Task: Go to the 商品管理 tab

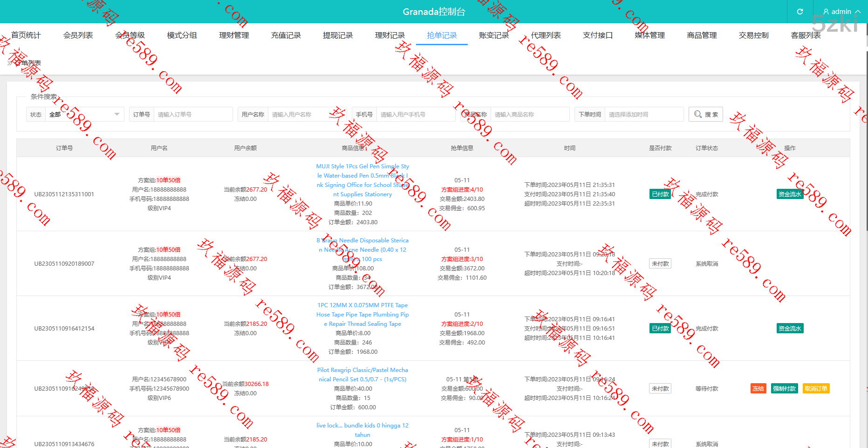Action: point(702,35)
